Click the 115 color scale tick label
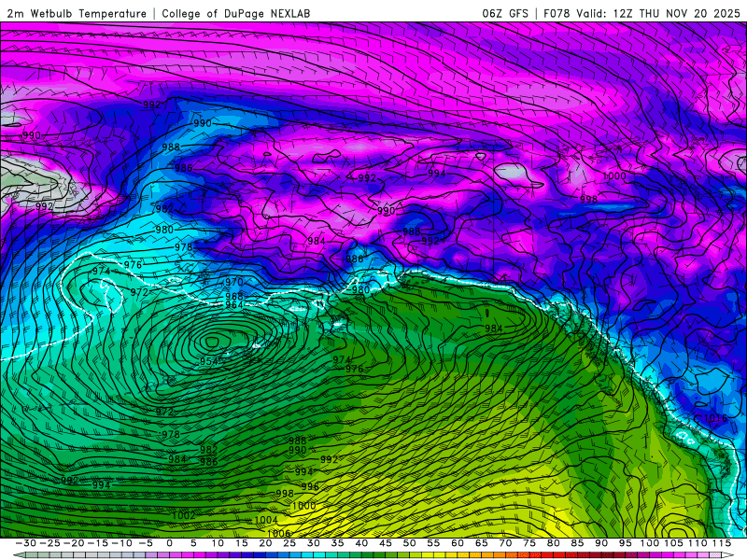Viewport: 747px width, 560px height. click(721, 543)
